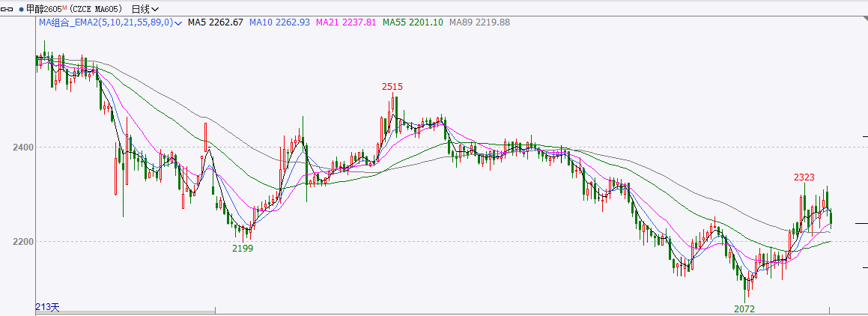
Task: Click the blue dot beside 甲醇2605
Action: [x=20, y=10]
